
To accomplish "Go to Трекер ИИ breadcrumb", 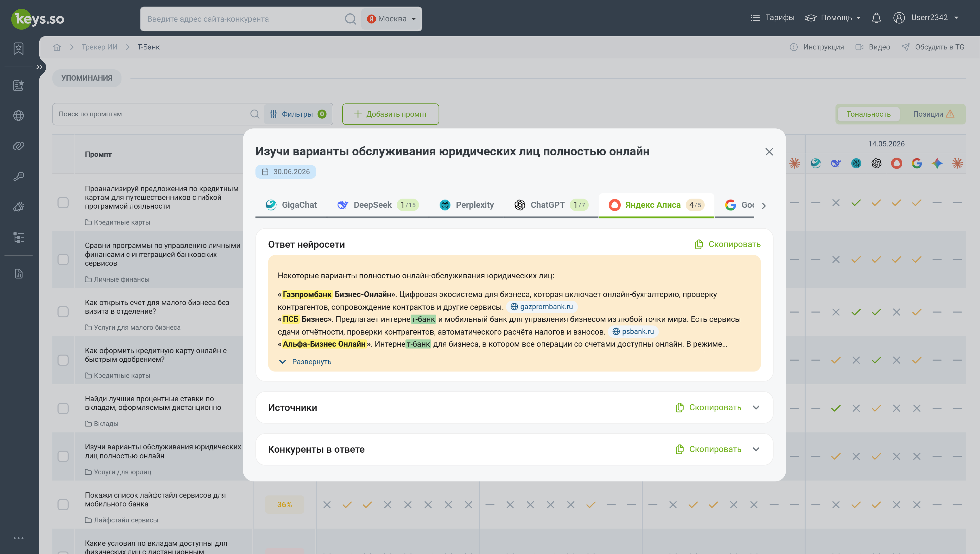I will point(99,47).
